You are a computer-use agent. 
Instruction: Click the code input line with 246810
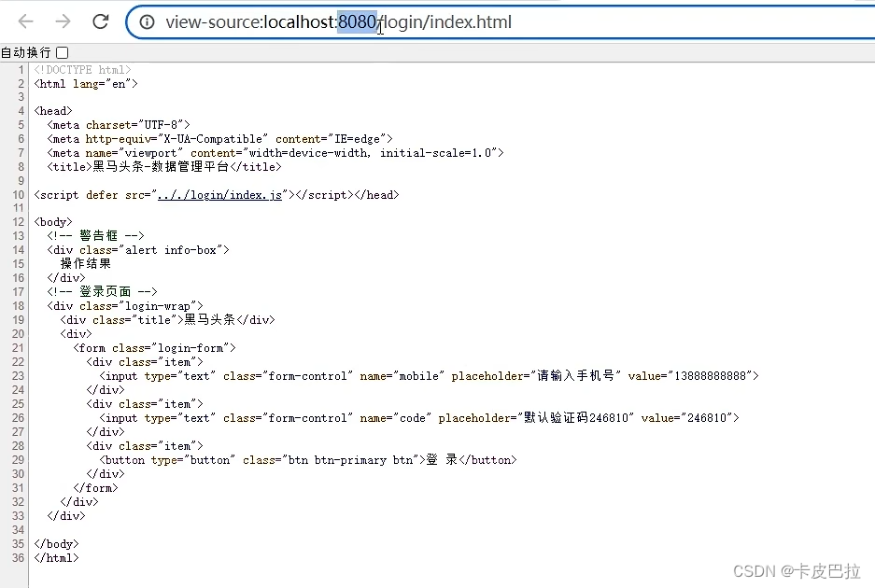tap(419, 418)
